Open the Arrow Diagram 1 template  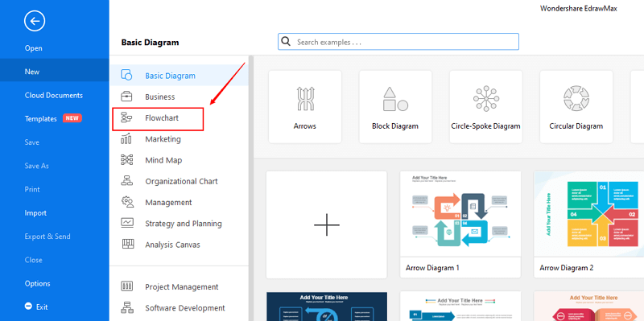point(460,224)
